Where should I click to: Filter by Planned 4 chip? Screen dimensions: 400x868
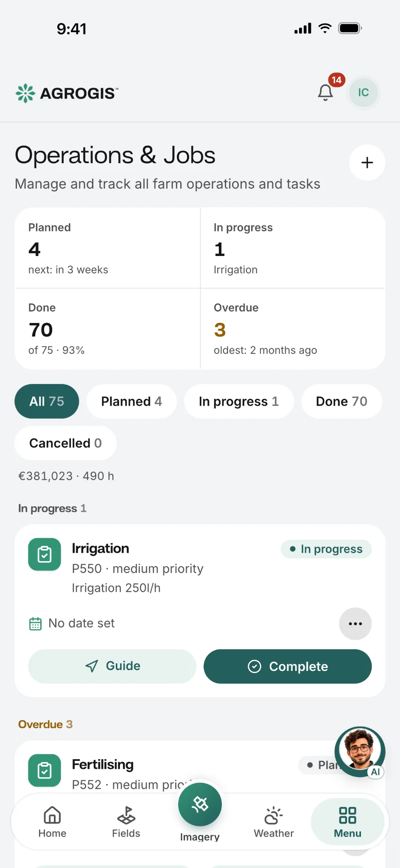point(131,401)
